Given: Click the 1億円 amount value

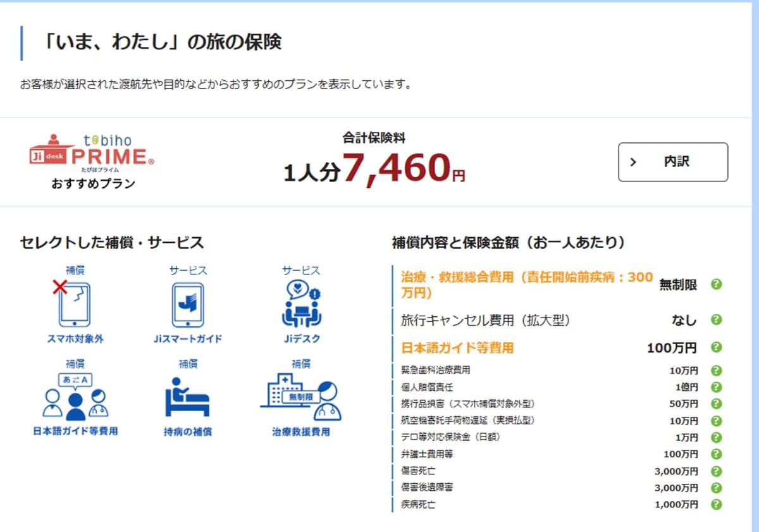Looking at the screenshot, I should (x=686, y=387).
